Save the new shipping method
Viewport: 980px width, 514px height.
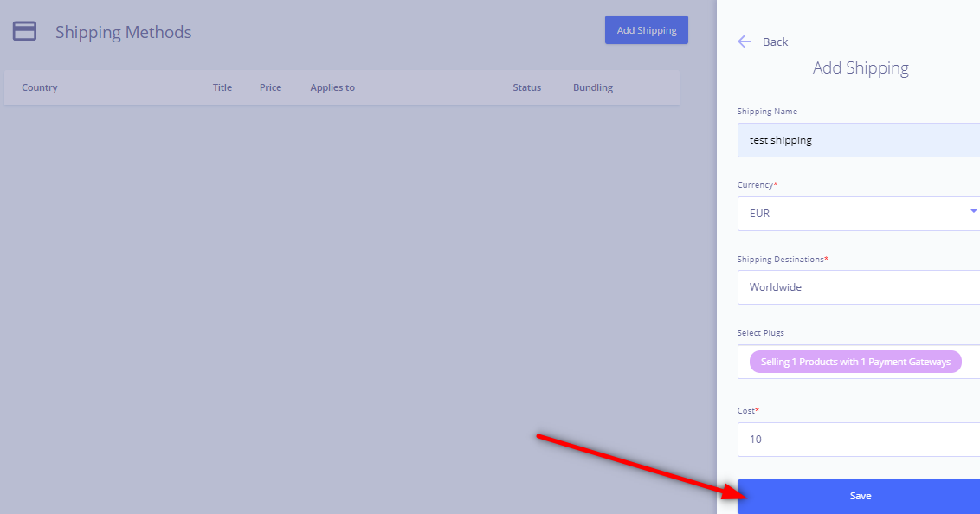859,496
